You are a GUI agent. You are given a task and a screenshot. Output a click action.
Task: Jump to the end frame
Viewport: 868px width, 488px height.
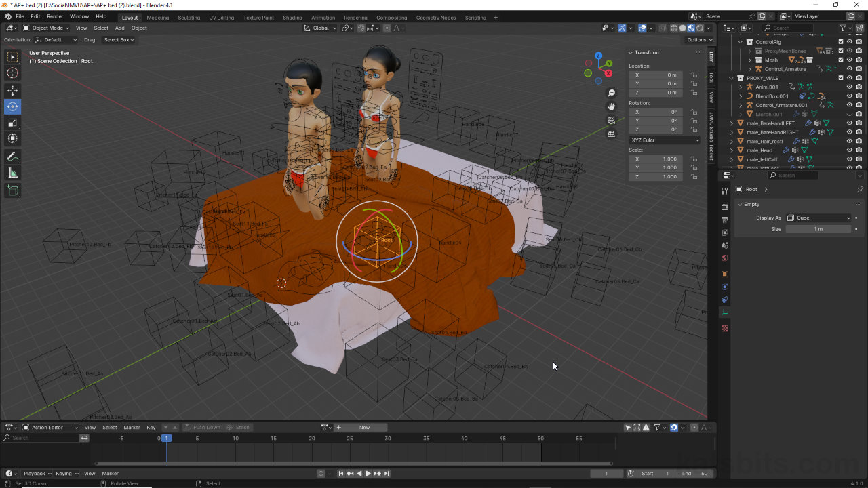(386, 473)
